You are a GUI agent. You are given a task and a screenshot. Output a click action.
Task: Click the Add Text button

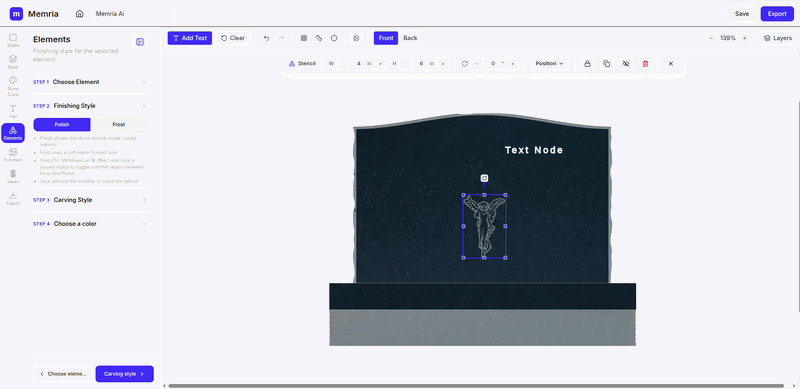[x=190, y=38]
